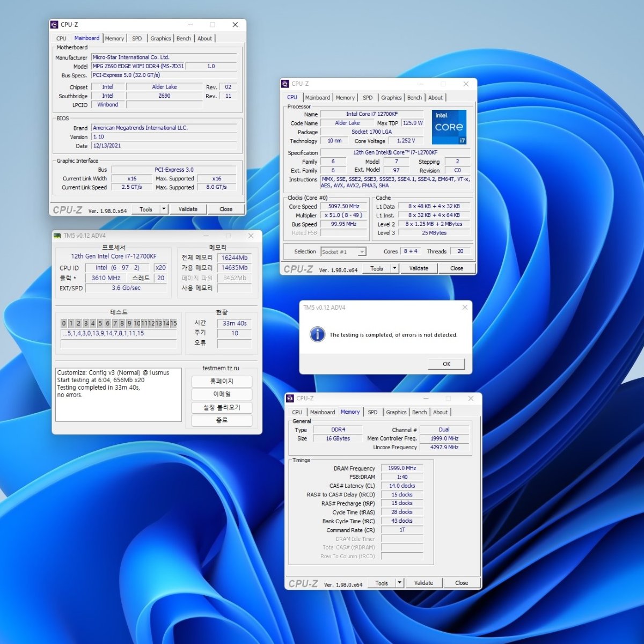The image size is (644, 644).
Task: Open the About tab in the Mainboard window
Action: click(204, 39)
